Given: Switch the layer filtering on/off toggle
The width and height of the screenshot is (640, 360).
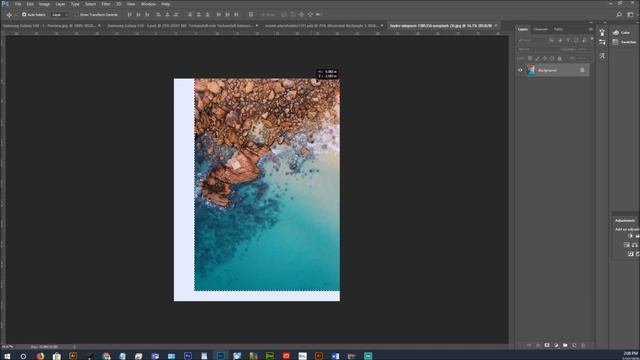Looking at the screenshot, I should [x=592, y=39].
